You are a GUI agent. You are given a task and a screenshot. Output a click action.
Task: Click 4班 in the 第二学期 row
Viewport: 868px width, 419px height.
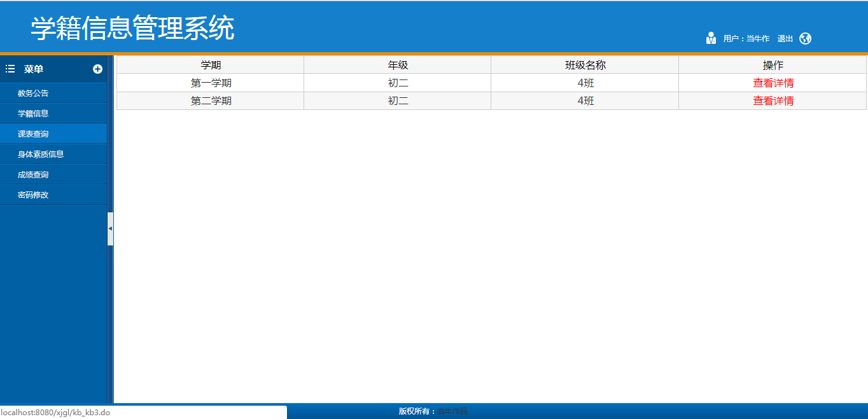585,100
